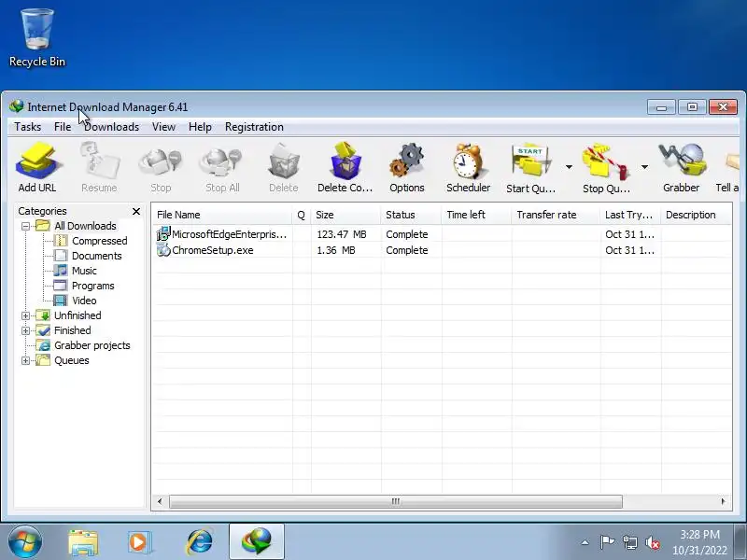Select Finished category label

point(73,330)
